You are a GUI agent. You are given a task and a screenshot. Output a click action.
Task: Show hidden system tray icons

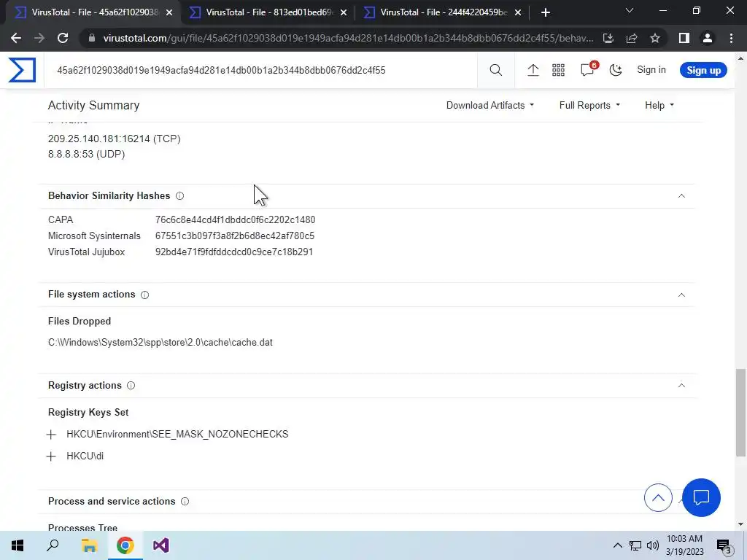coord(617,545)
